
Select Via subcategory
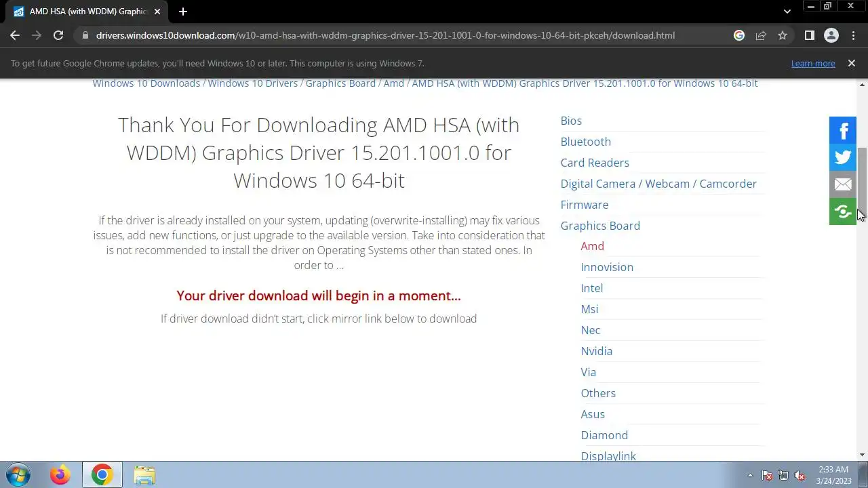589,372
